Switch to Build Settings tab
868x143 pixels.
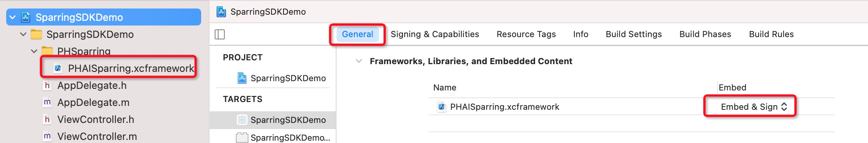[634, 34]
